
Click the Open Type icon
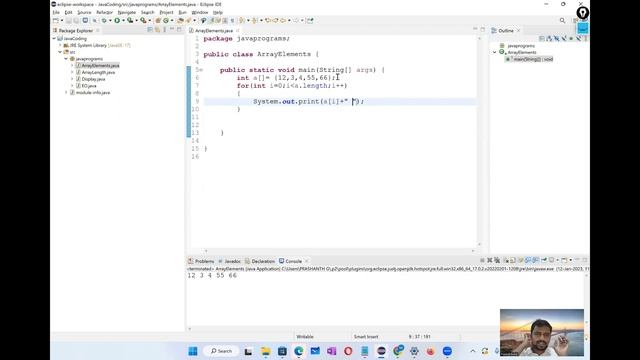click(x=180, y=20)
